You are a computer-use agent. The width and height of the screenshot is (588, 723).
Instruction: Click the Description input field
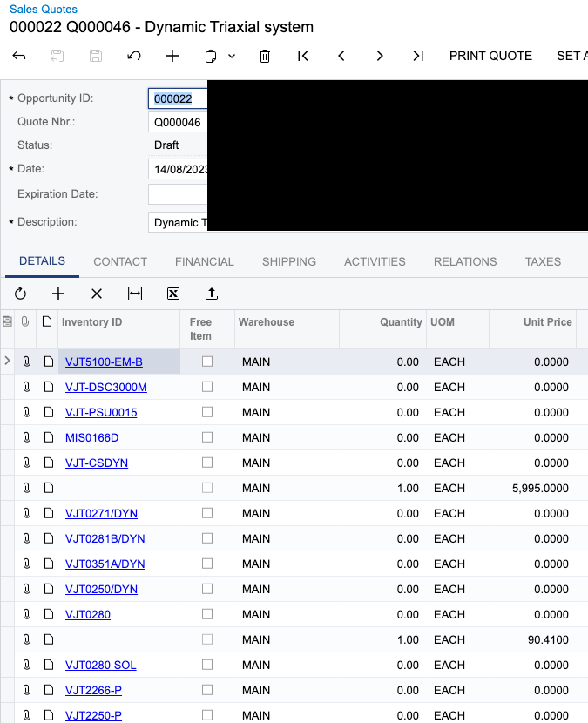click(178, 222)
